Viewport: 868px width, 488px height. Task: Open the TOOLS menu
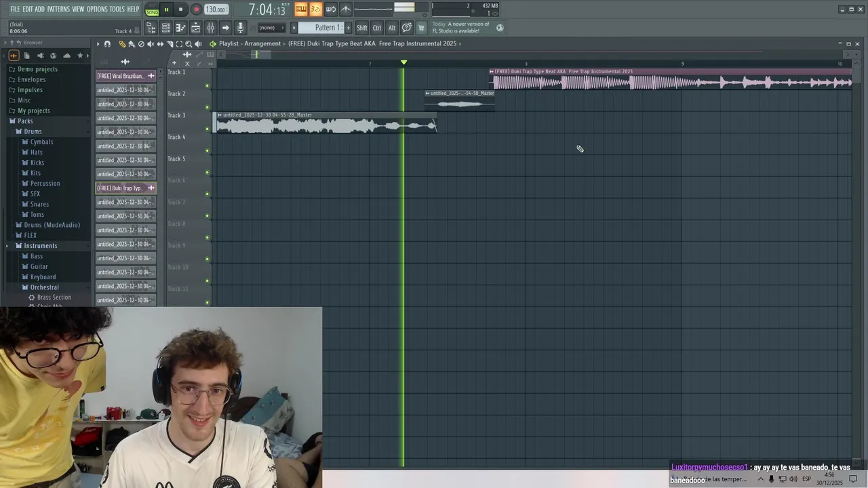[117, 9]
